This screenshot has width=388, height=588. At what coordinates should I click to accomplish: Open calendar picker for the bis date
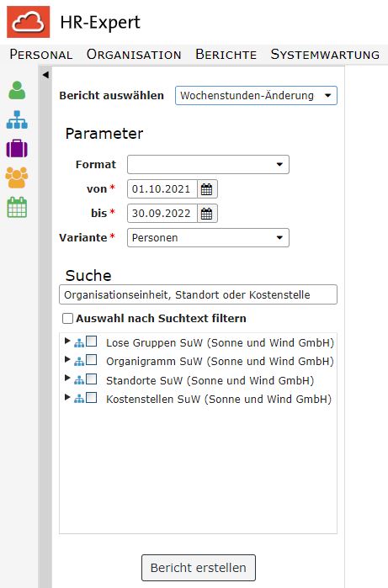pyautogui.click(x=207, y=214)
